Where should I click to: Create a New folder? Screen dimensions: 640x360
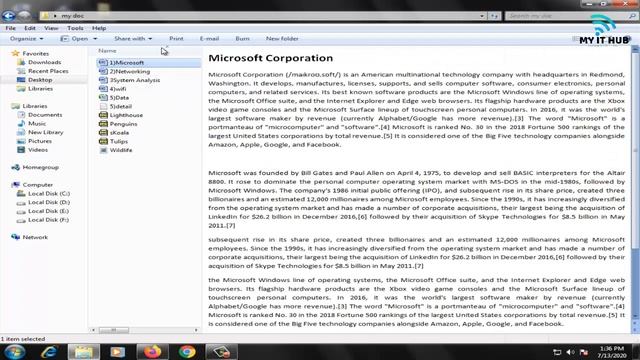(x=282, y=39)
